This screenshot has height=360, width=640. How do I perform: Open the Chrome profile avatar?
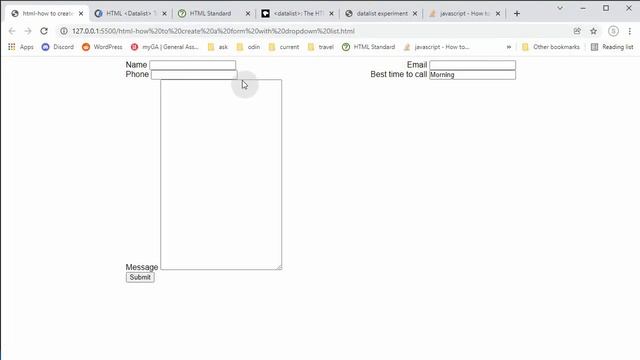click(613, 31)
